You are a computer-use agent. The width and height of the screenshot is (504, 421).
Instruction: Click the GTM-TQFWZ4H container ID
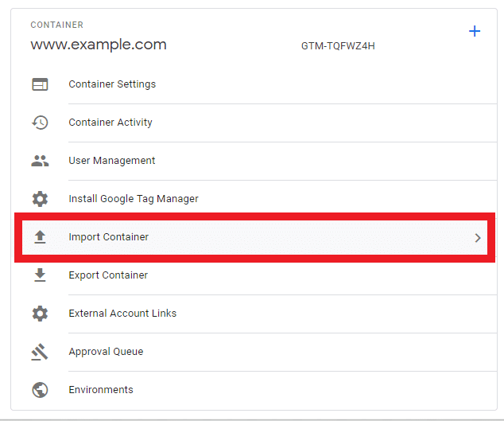tap(338, 46)
